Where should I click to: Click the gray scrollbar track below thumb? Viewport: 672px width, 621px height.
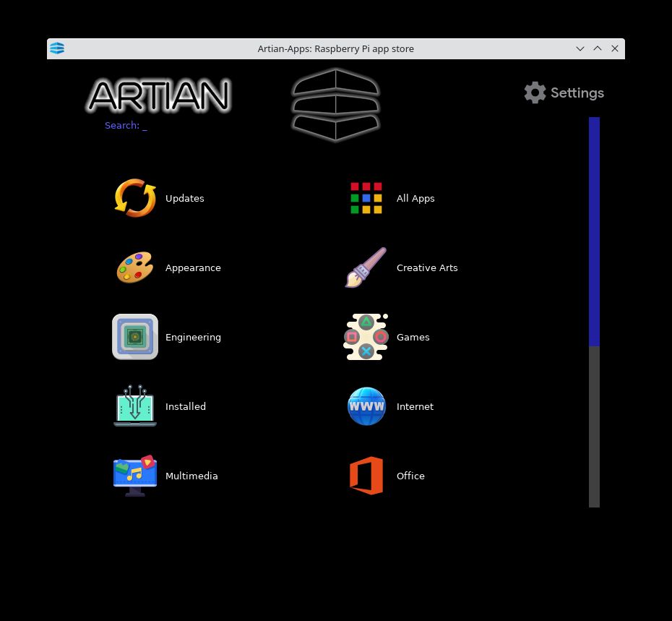(x=594, y=427)
